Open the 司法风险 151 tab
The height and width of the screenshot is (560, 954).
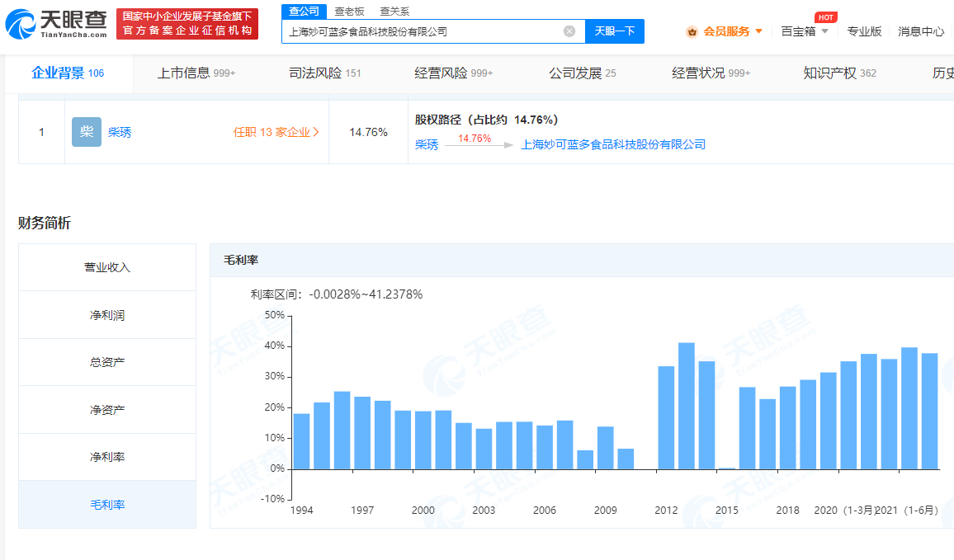[x=325, y=73]
